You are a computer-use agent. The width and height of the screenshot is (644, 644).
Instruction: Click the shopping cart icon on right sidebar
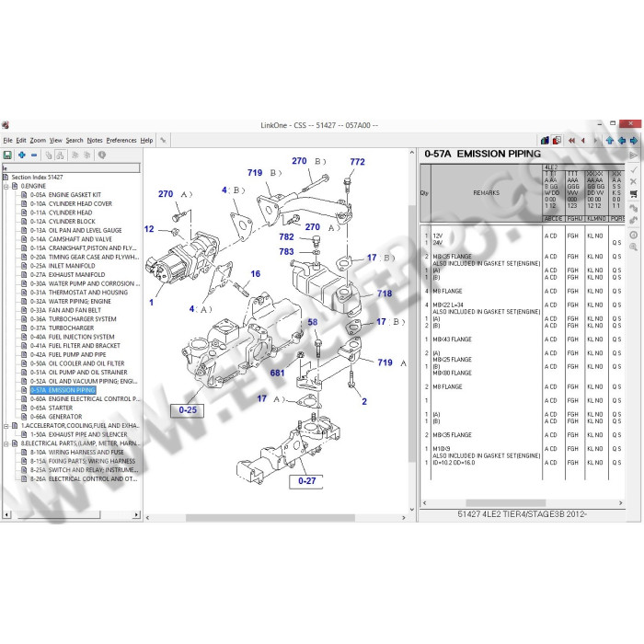click(x=633, y=195)
